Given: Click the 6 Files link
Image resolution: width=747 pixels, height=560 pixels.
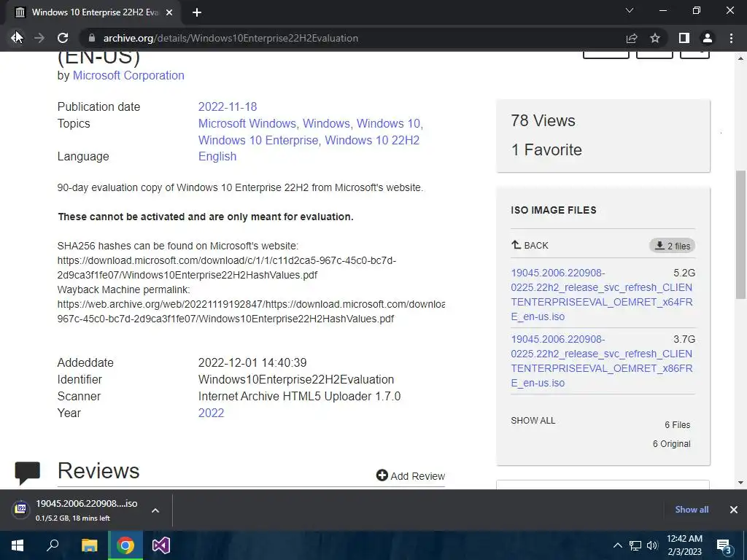Looking at the screenshot, I should click(x=677, y=425).
